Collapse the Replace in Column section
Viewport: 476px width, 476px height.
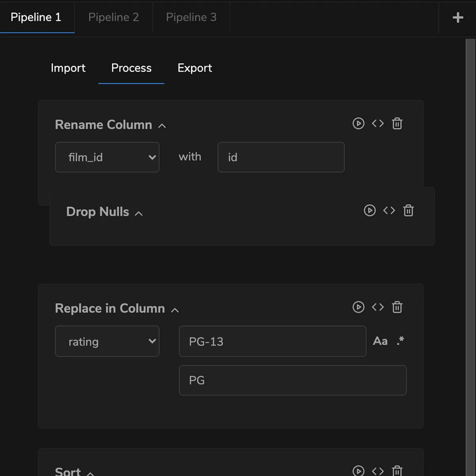click(x=175, y=310)
